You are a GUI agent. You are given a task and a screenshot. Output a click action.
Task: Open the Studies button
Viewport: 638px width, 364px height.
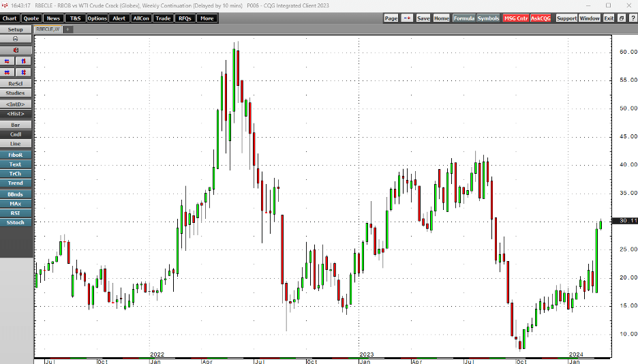tap(16, 93)
